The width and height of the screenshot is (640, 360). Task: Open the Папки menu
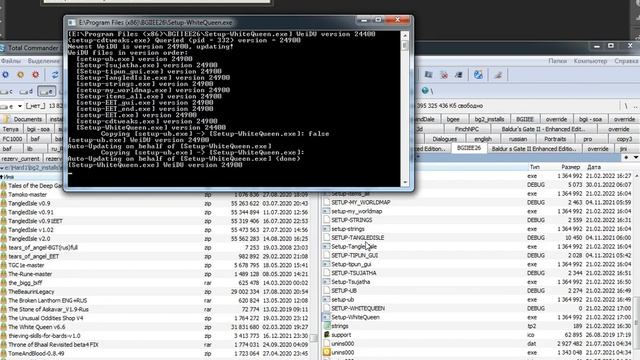[x=557, y=61]
